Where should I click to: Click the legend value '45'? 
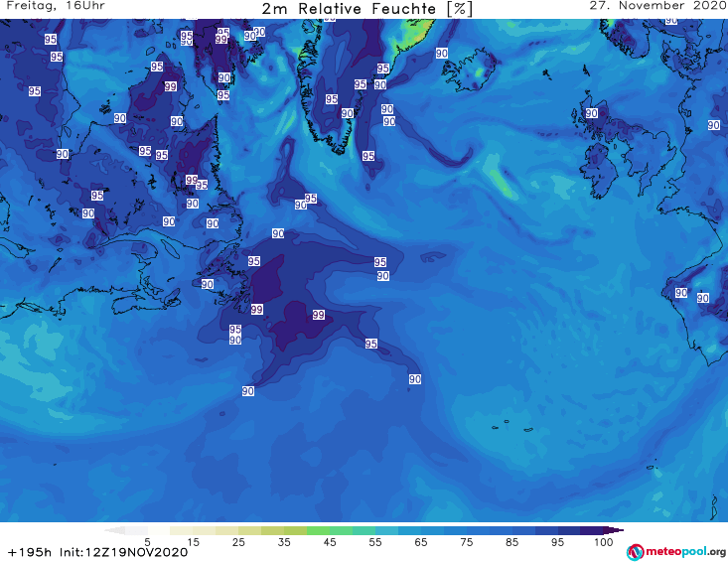pyautogui.click(x=330, y=541)
